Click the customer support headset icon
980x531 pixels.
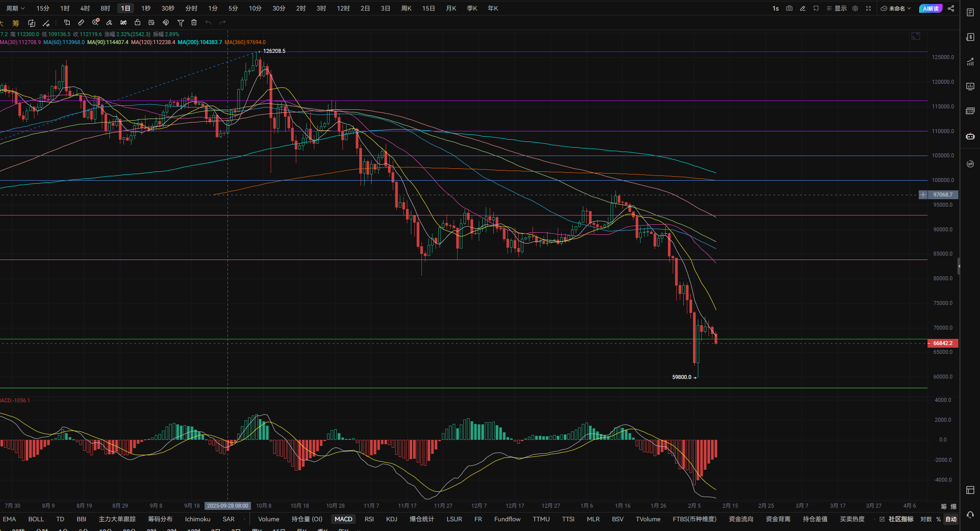coord(970,514)
